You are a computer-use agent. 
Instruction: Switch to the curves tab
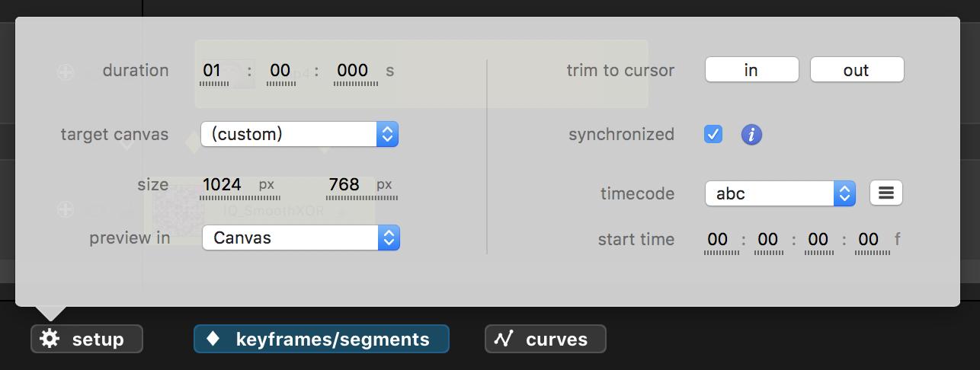click(546, 339)
